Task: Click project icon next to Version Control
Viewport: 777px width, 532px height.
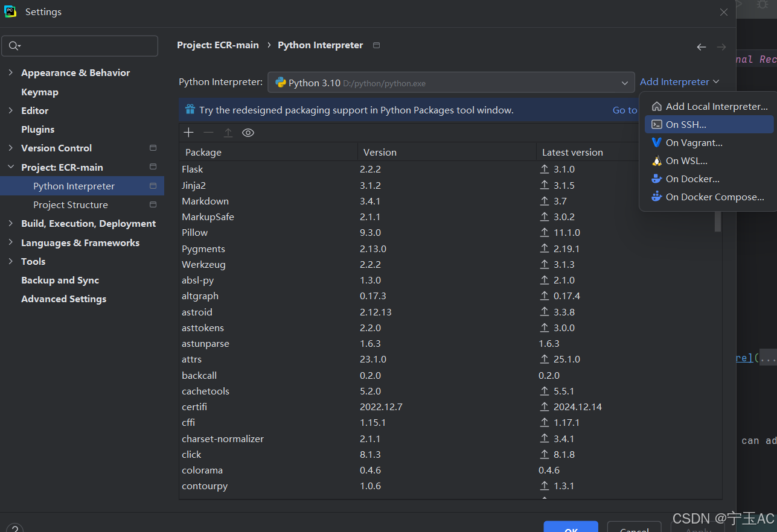Action: (153, 148)
